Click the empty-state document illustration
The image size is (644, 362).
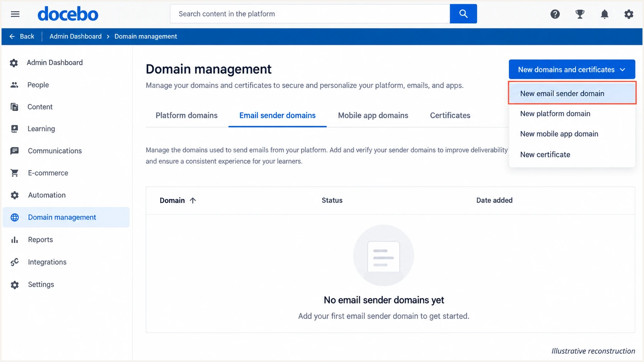(384, 255)
